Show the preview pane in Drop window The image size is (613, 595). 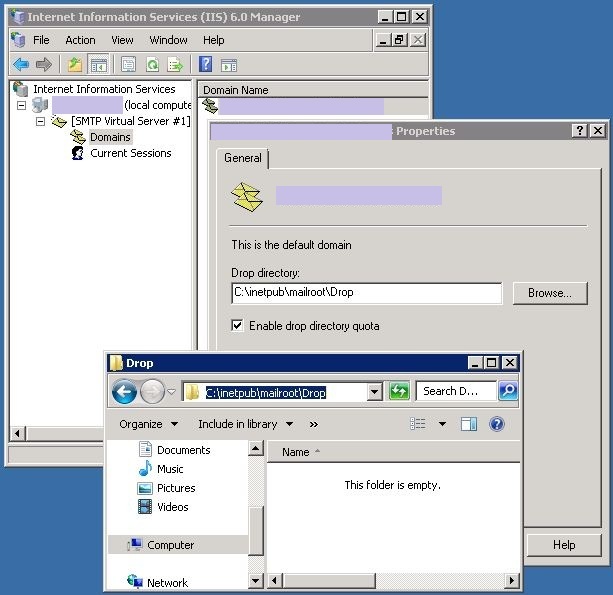pos(468,424)
